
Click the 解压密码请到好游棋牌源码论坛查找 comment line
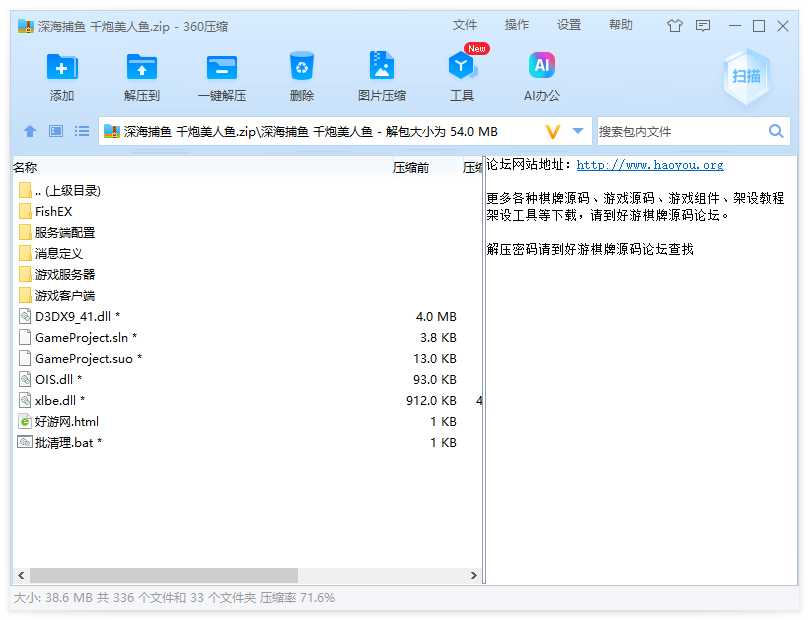[x=590, y=249]
